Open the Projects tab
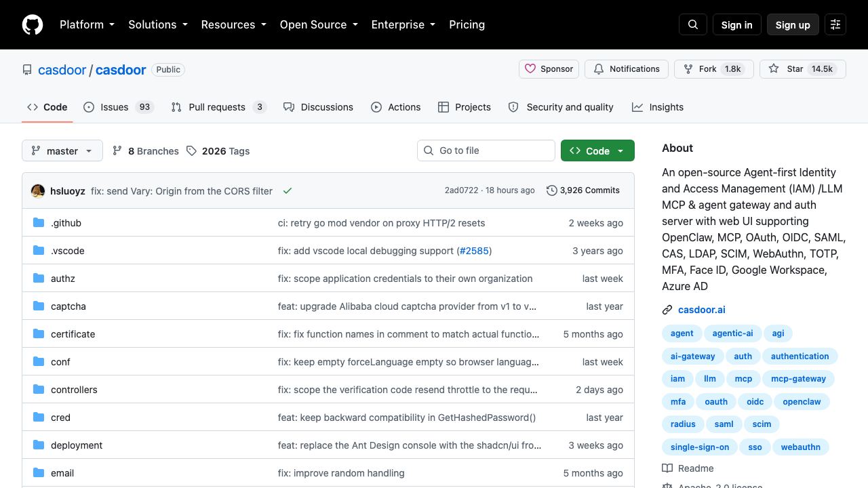This screenshot has height=488, width=868. click(465, 107)
